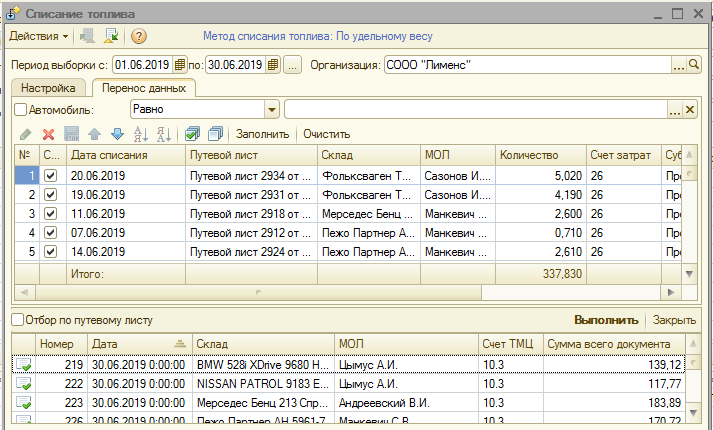
Task: Enable the Автомобиль filter checkbox
Action: tap(21, 109)
